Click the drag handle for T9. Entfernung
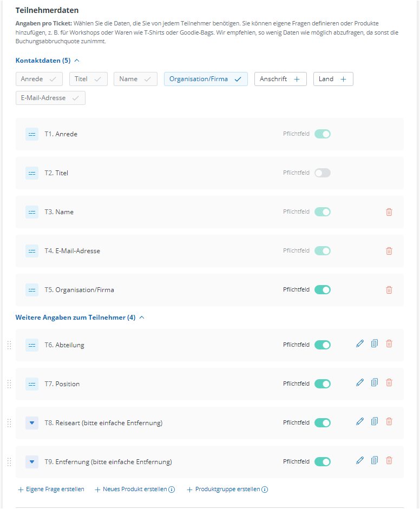 (9, 462)
